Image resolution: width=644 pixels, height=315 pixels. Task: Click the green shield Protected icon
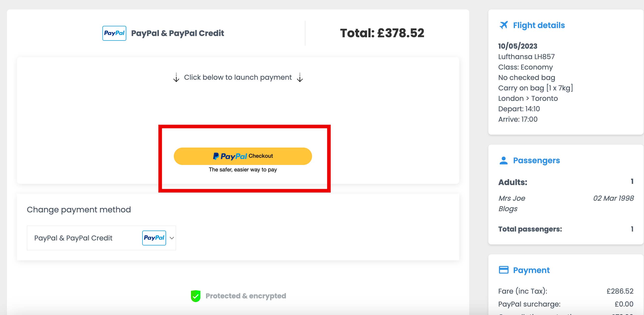195,296
